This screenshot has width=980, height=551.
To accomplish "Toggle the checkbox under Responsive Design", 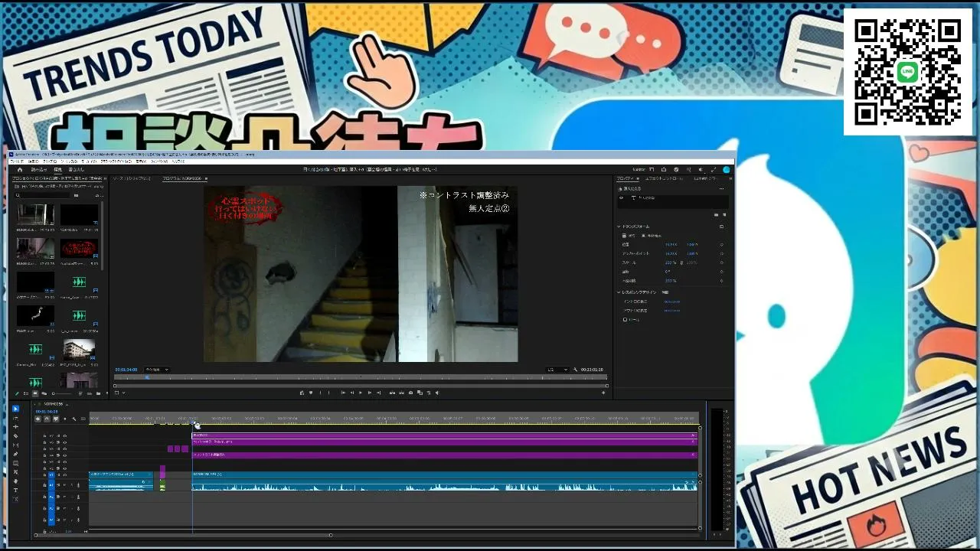I will click(625, 319).
